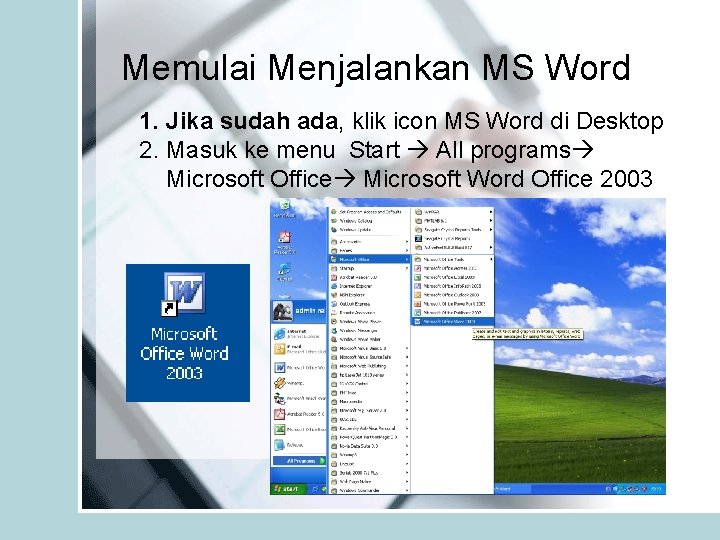Launch Windows Movie Maker

pyautogui.click(x=369, y=339)
